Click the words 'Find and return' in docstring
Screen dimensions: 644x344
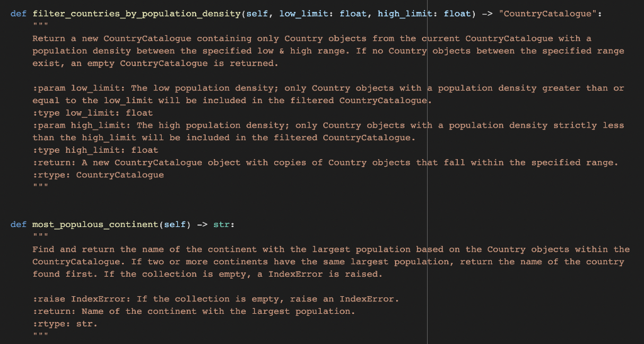[74, 249]
